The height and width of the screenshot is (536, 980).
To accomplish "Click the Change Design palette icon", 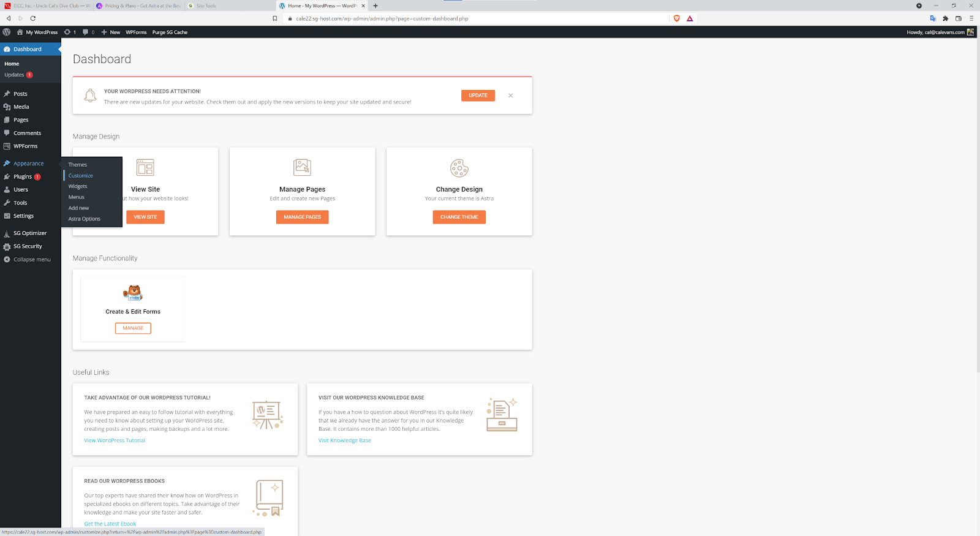I will click(x=459, y=168).
